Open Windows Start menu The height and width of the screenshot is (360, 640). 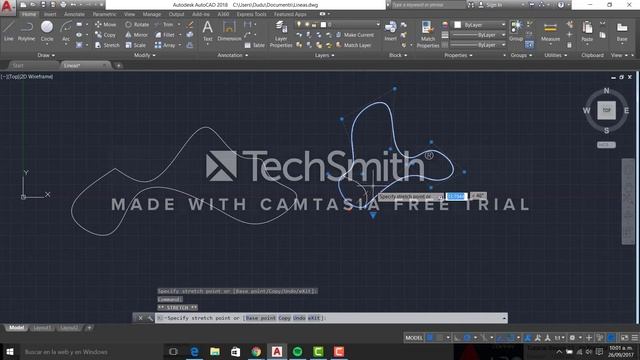(x=10, y=351)
